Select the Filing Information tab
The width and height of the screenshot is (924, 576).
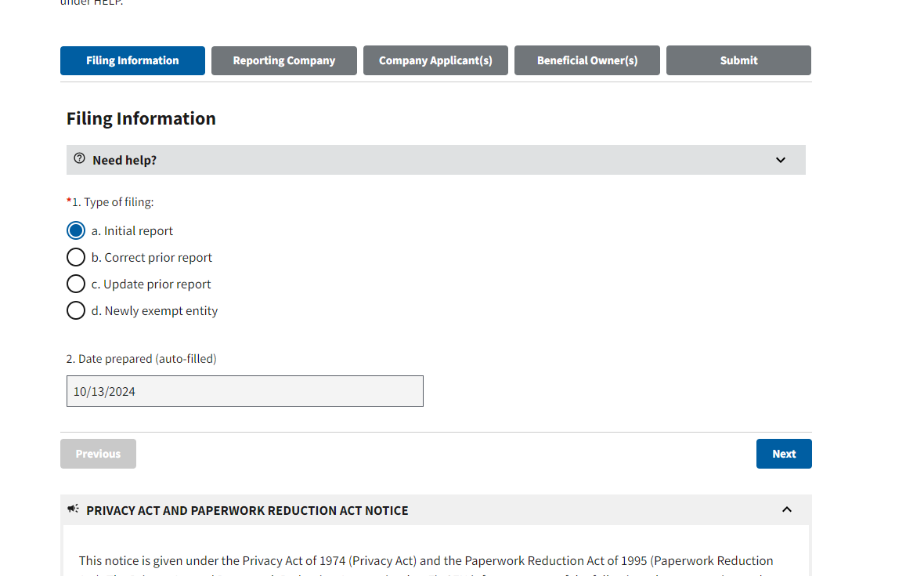coord(132,60)
